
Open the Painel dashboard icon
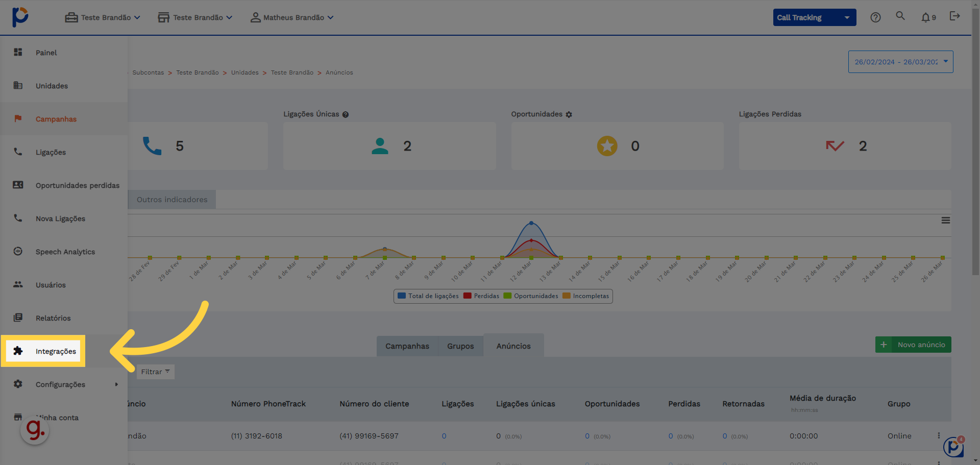(18, 52)
